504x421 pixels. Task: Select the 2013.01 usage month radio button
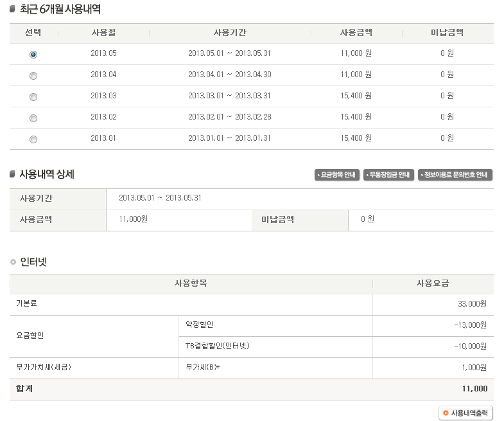pyautogui.click(x=33, y=139)
